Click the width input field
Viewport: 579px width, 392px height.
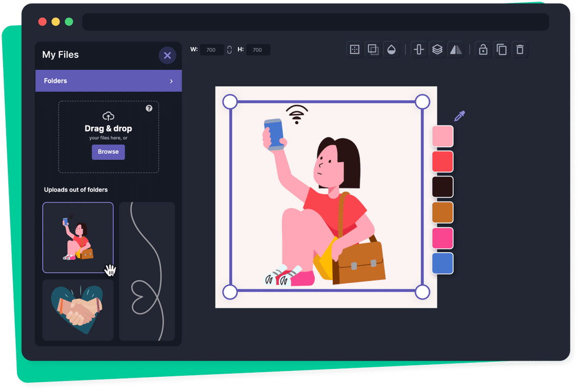tap(212, 50)
